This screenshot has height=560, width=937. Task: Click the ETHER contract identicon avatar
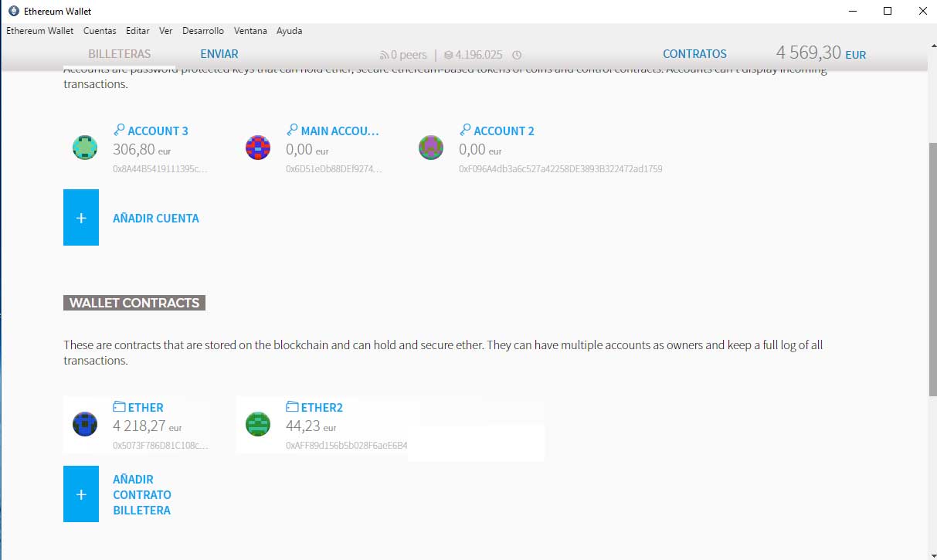point(84,423)
